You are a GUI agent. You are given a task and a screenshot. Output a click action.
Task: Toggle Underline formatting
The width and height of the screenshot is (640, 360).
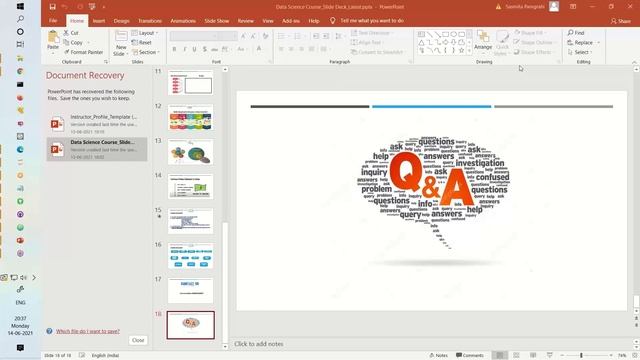(194, 49)
